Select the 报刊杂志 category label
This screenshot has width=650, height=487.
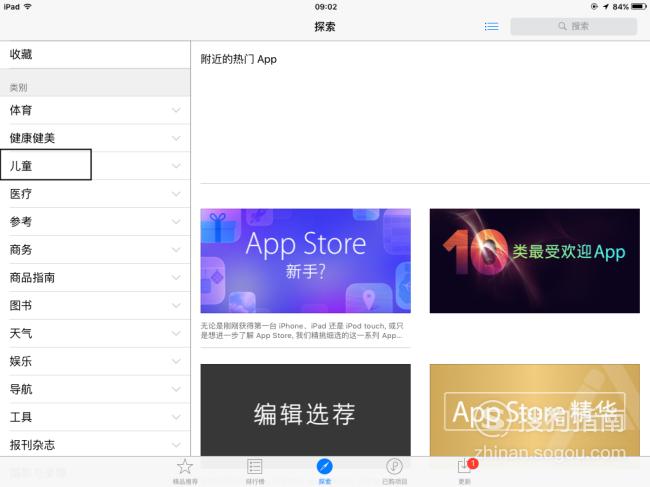(32, 445)
